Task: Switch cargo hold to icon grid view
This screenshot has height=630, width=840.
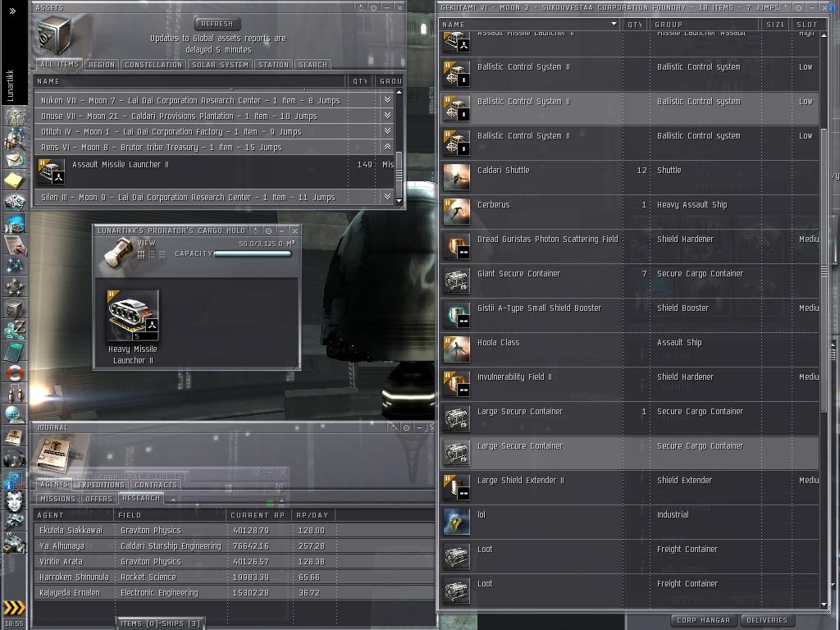Action: [141, 254]
